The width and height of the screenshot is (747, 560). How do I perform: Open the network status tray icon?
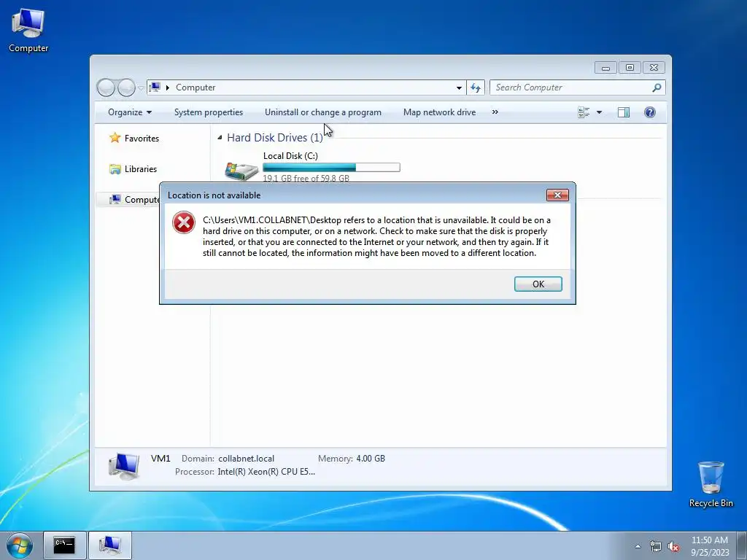click(656, 546)
